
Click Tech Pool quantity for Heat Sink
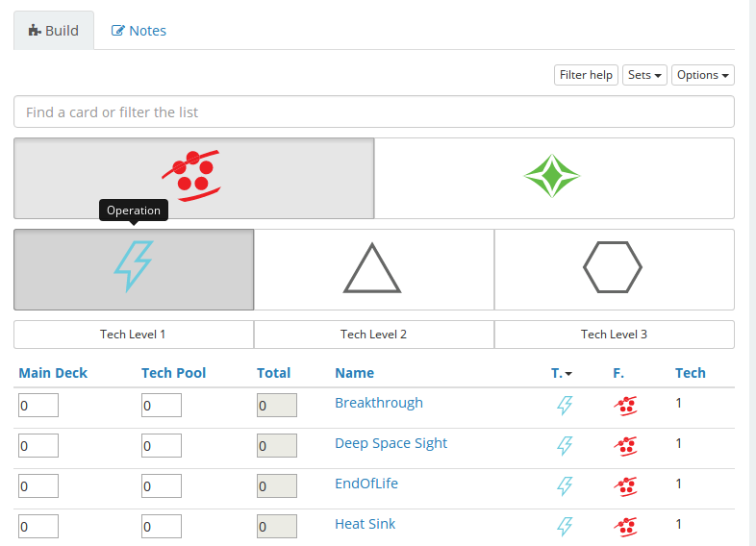162,526
